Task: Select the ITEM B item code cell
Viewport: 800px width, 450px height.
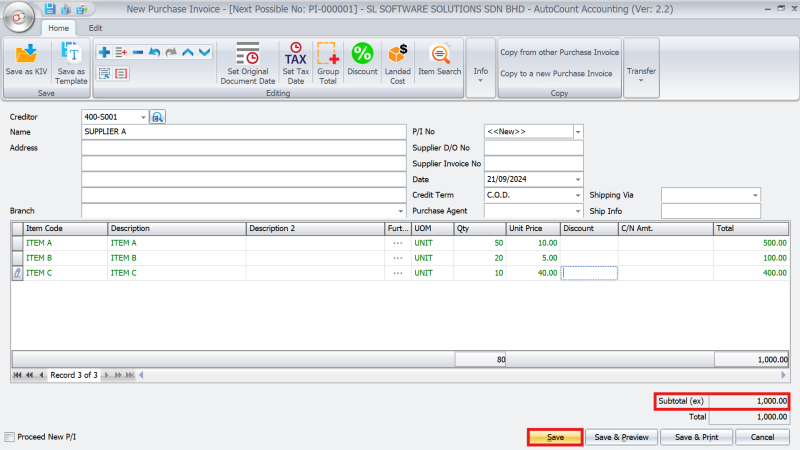Action: [65, 258]
